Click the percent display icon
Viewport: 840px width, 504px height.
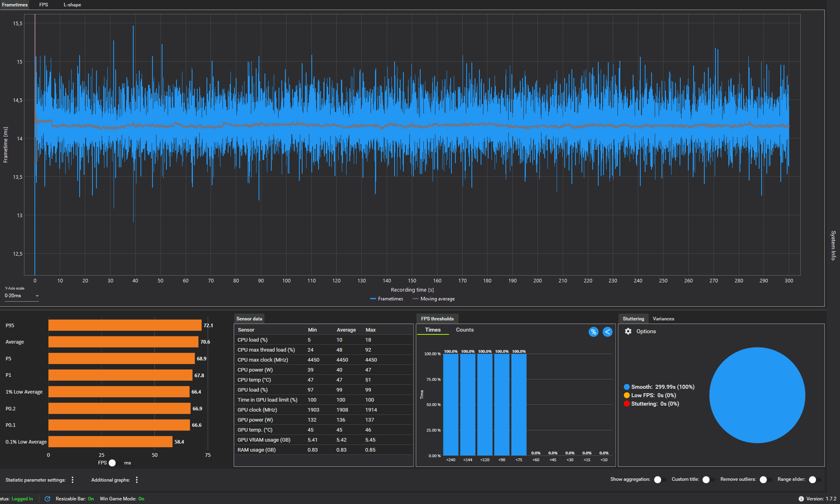[x=593, y=332]
